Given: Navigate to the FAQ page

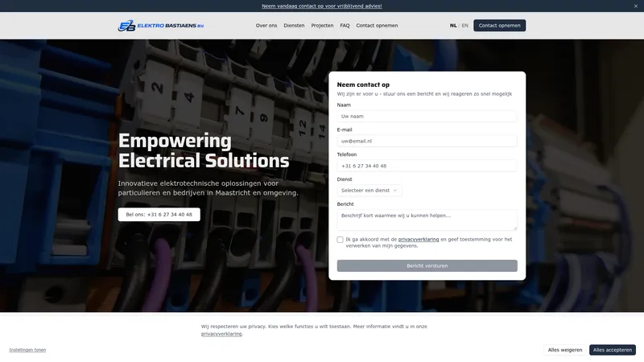Looking at the screenshot, I should (345, 26).
